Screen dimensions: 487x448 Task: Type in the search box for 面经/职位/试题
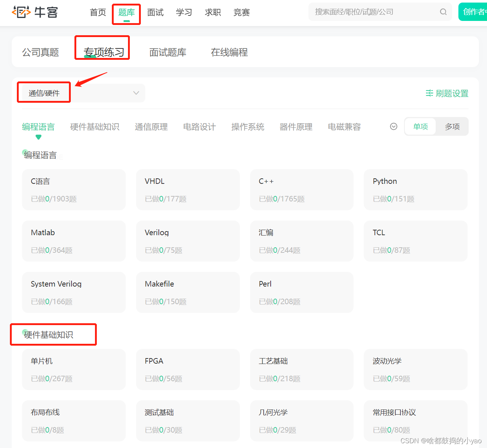coord(374,12)
